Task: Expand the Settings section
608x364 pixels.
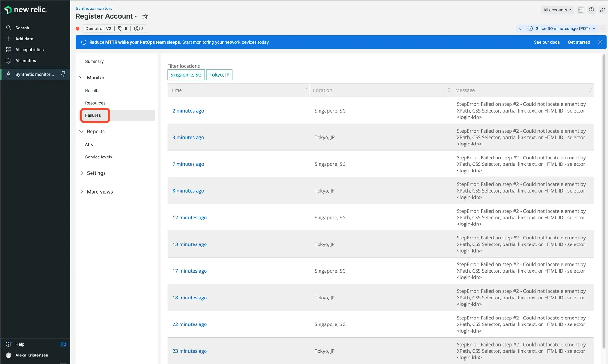Action: tap(96, 173)
